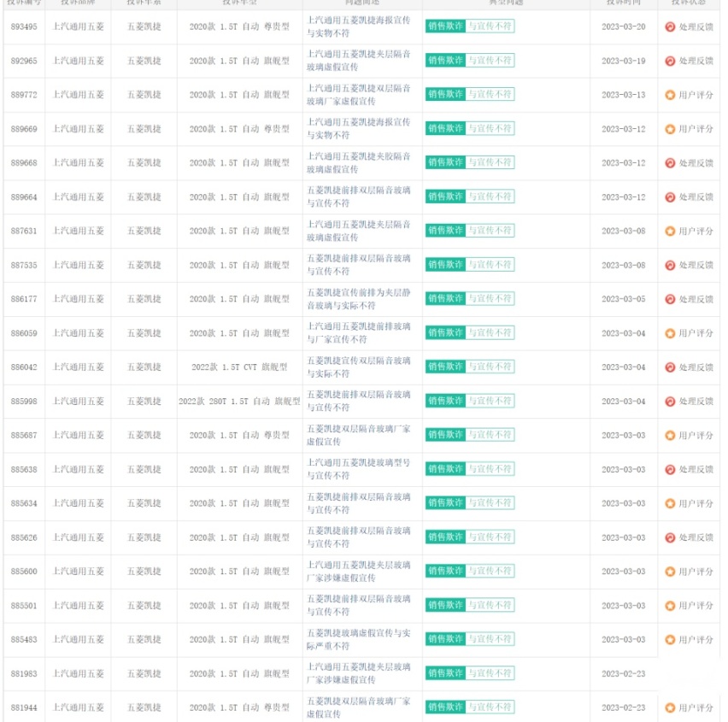Click the model cell '2022款 280T 1.5T 自动 旗舰型'
728x722 pixels.
pos(239,402)
